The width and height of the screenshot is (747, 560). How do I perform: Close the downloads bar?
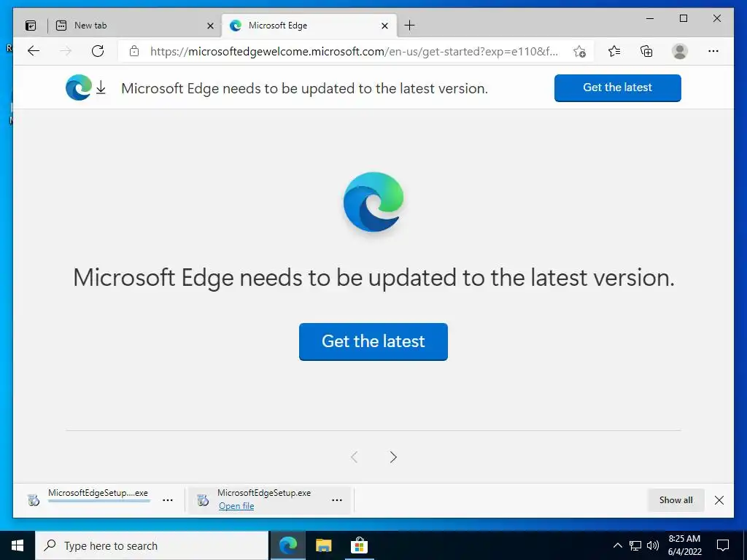coord(719,500)
